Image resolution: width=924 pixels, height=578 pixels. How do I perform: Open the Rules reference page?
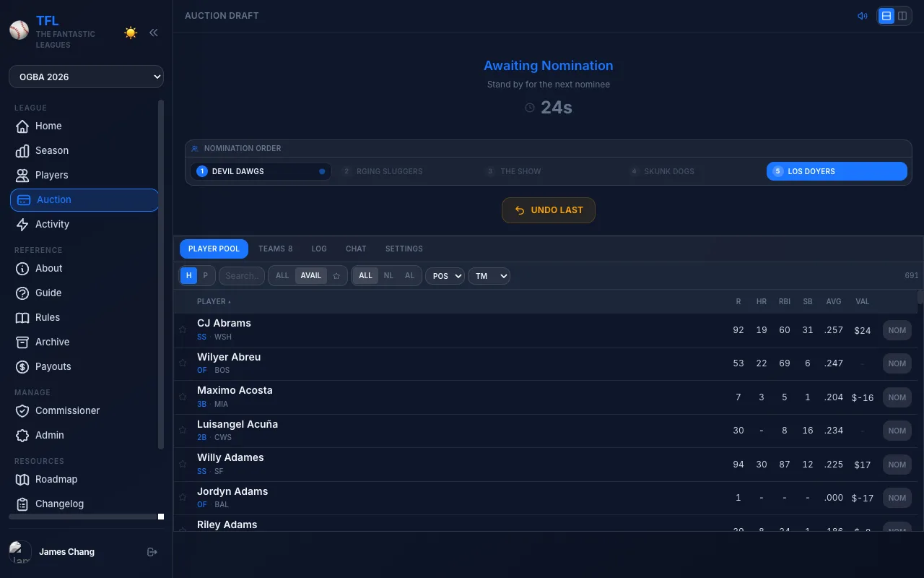(x=48, y=317)
